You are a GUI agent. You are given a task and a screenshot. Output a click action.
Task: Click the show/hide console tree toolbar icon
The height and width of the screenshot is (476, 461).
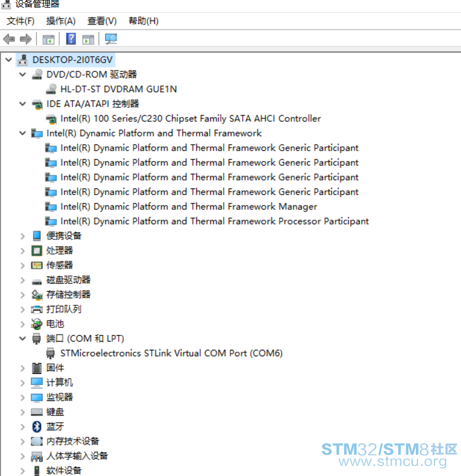pos(49,39)
